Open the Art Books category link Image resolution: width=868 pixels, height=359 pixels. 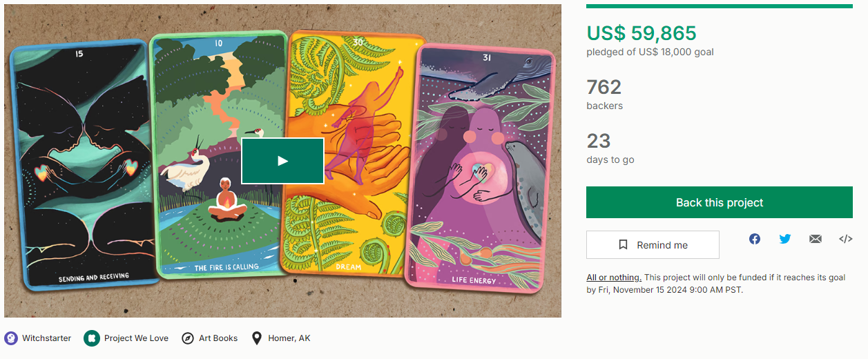click(218, 338)
